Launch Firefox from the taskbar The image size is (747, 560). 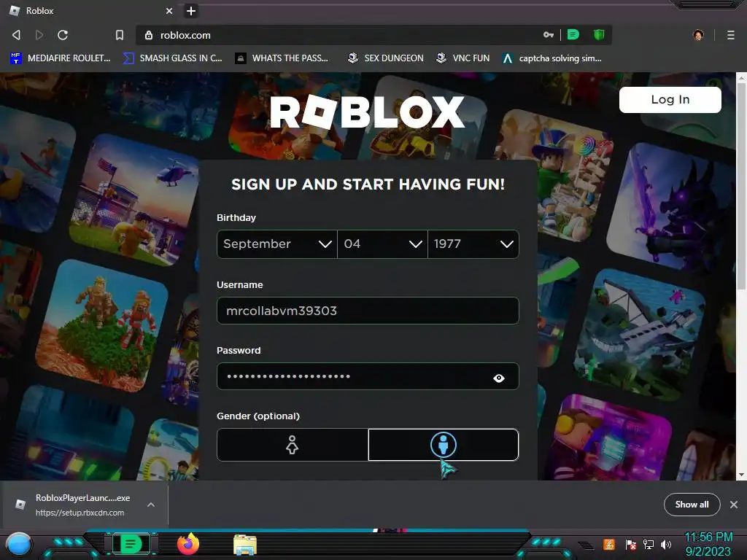[188, 544]
